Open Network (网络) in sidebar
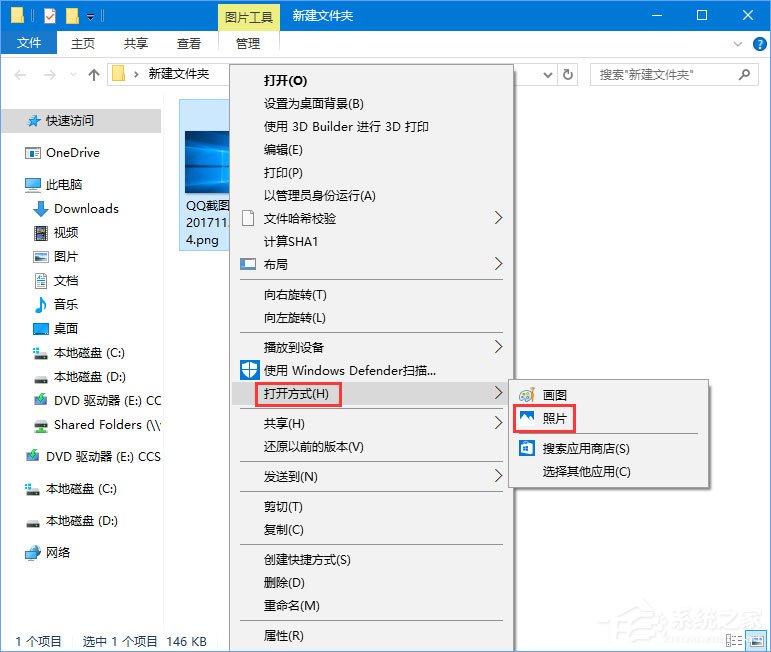 (x=58, y=553)
